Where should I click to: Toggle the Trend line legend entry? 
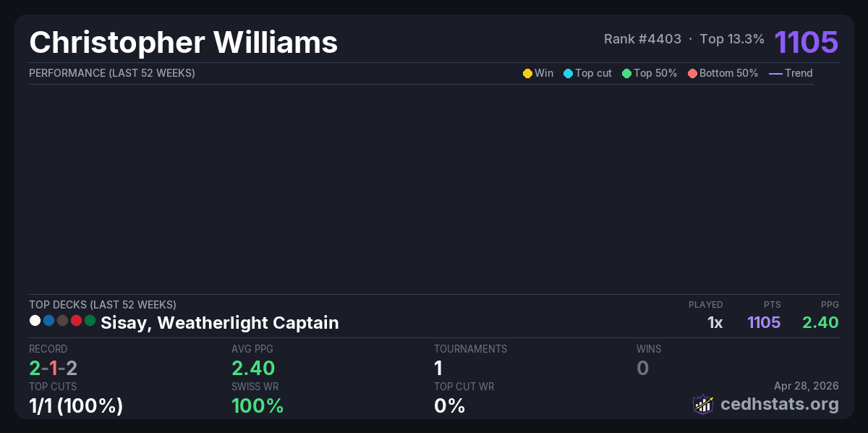[790, 73]
